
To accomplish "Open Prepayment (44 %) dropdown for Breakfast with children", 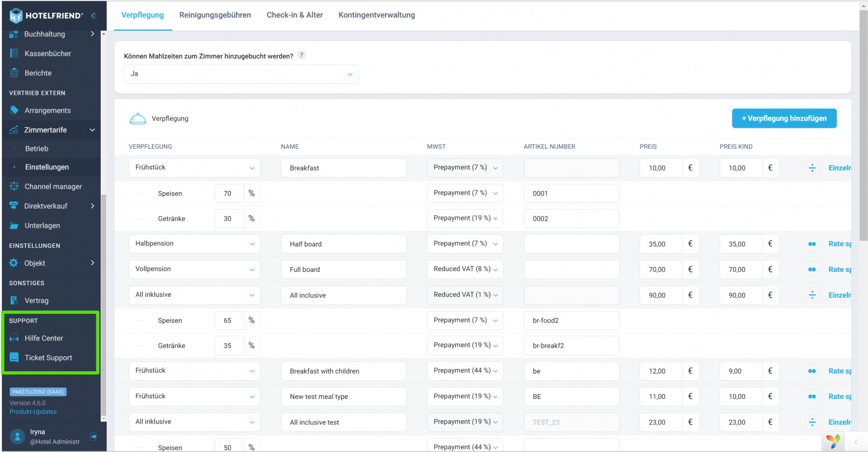I will 465,371.
